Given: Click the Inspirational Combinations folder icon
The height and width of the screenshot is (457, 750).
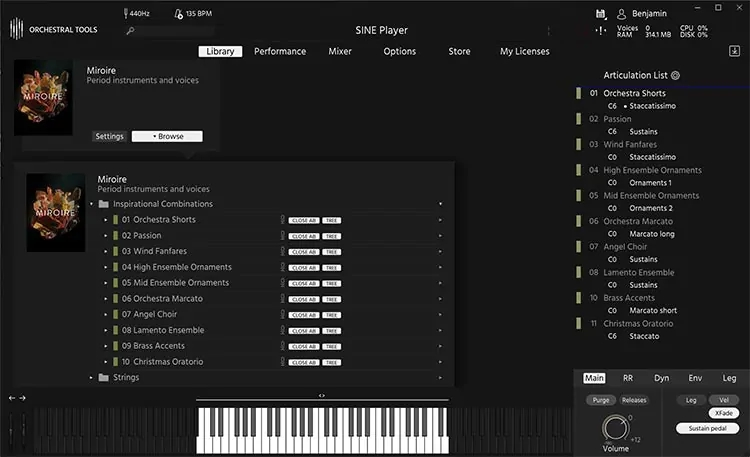Looking at the screenshot, I should point(103,204).
